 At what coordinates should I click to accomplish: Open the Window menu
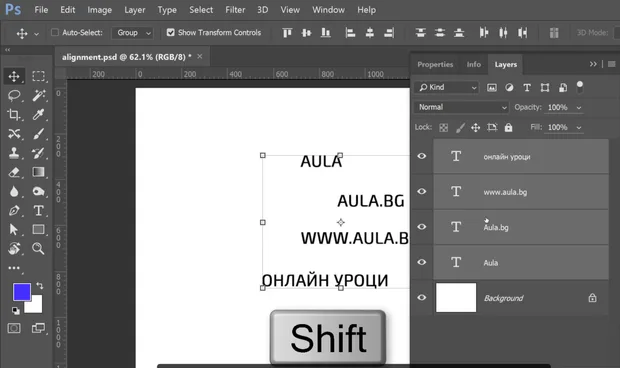(328, 10)
